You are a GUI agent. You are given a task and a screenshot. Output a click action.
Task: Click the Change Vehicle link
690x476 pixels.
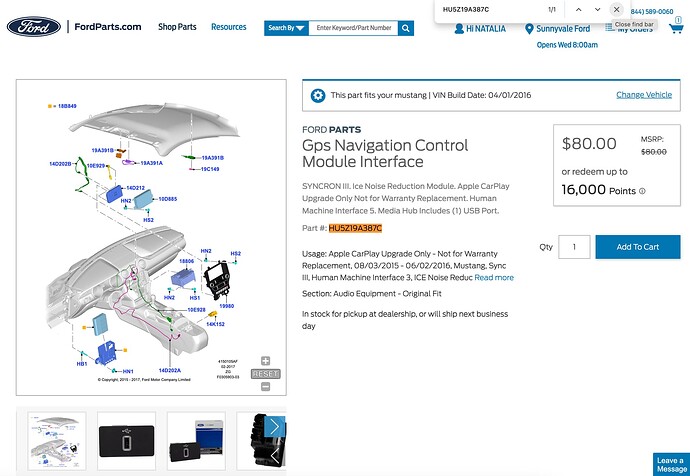(643, 95)
